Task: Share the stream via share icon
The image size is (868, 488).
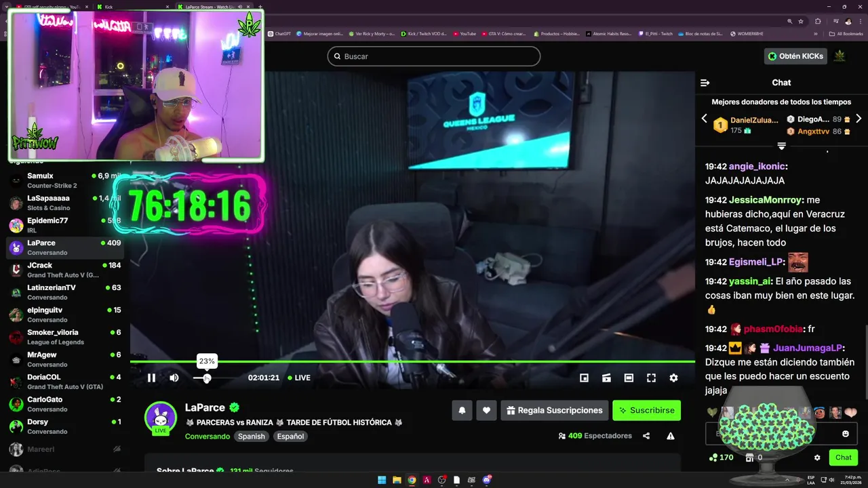Action: (x=646, y=436)
